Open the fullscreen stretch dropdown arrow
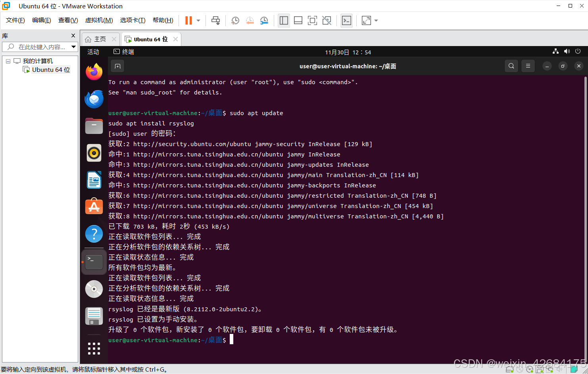Viewport: 588px width, 374px height. pyautogui.click(x=375, y=21)
